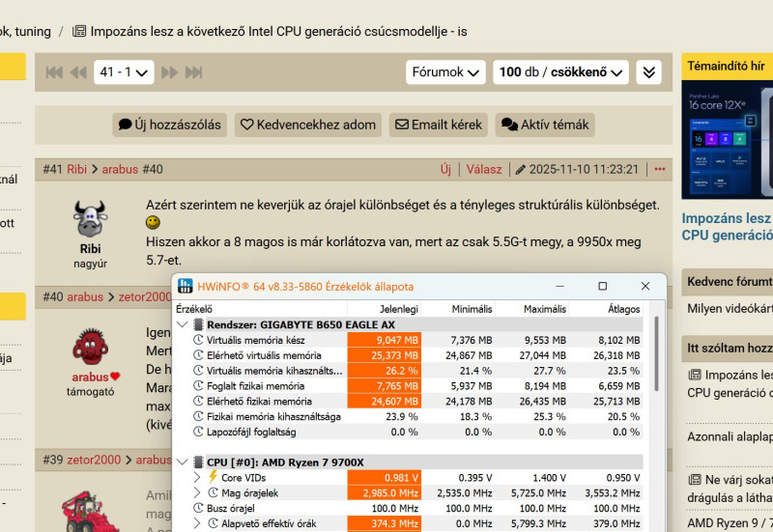Click the smiley emoji in Ribi's post
The height and width of the screenshot is (532, 773).
pyautogui.click(x=153, y=223)
